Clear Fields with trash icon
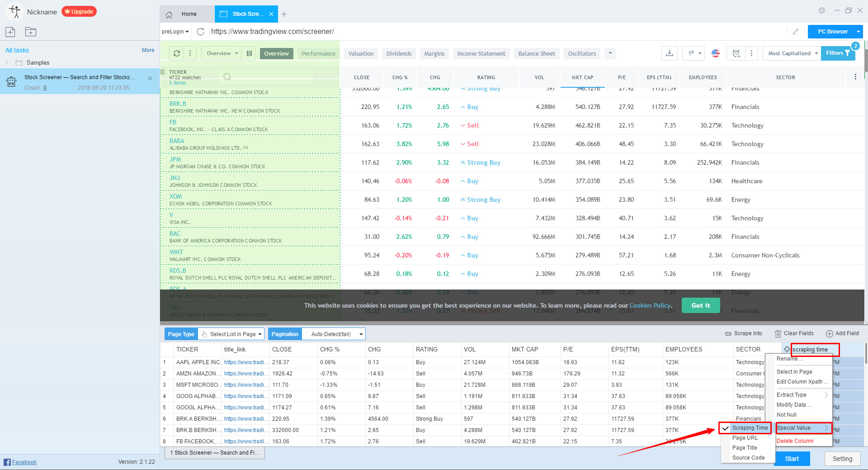Screen dimensions: 868x470 click(794, 333)
